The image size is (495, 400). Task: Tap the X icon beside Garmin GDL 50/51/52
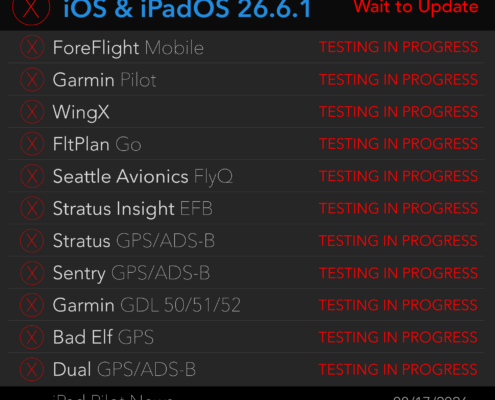click(x=32, y=305)
